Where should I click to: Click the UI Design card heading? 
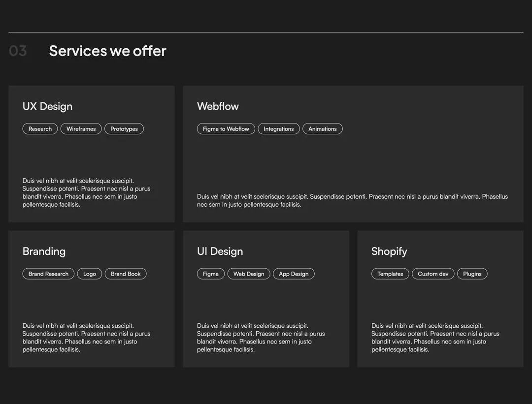tap(220, 251)
